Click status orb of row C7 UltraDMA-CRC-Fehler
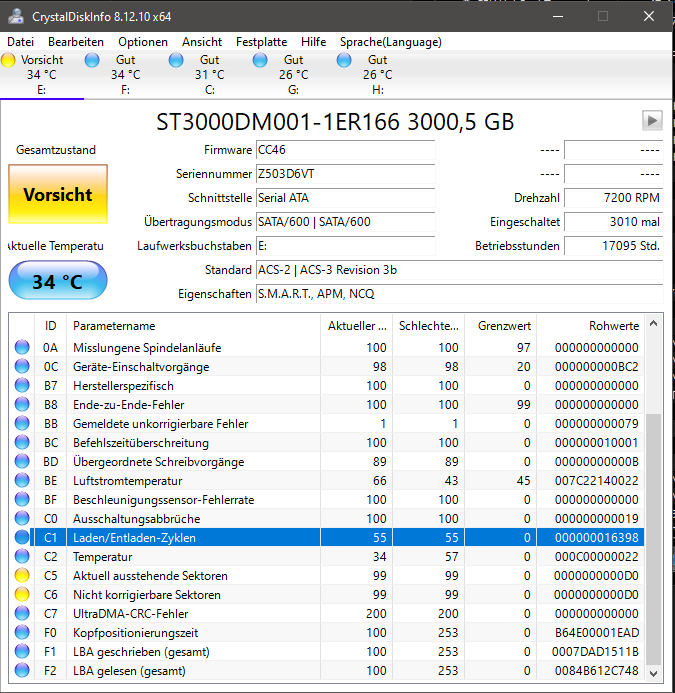The image size is (675, 693). 22,613
